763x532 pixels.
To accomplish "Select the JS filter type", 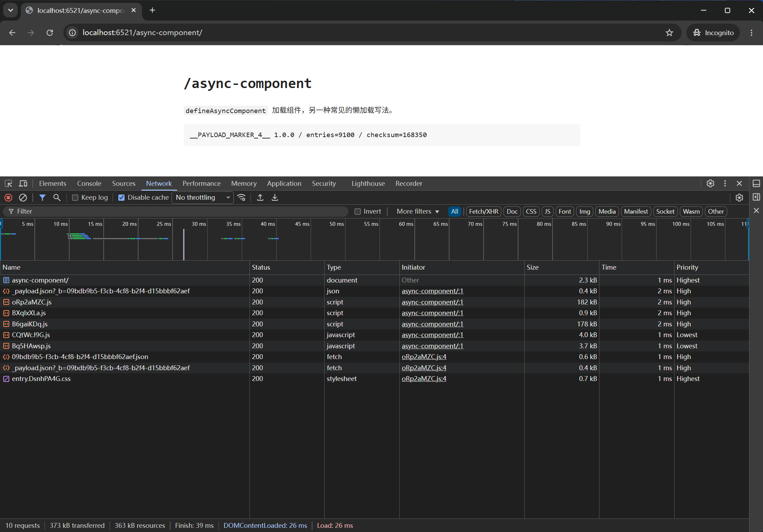I will coord(547,212).
